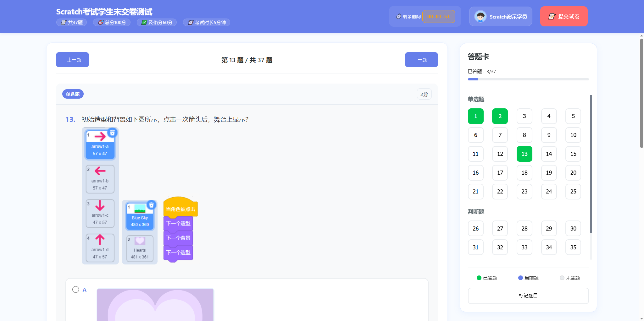Select the arrow1-b left arrow costume
Screen dimensions: 644x321
point(100,179)
